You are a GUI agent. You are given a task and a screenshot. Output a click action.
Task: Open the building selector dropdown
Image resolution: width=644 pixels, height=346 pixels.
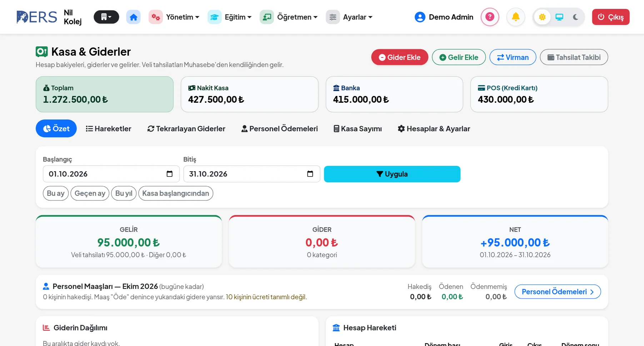pyautogui.click(x=106, y=17)
